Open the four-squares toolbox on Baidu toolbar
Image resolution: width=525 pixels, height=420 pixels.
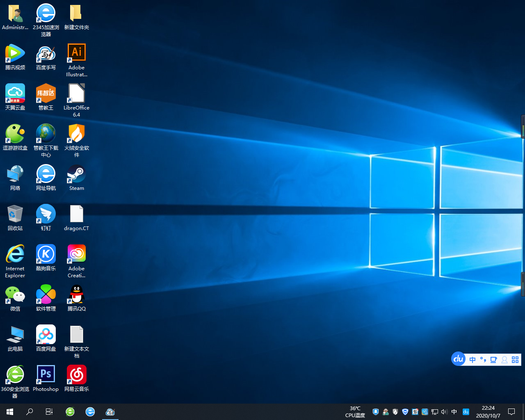pyautogui.click(x=515, y=360)
